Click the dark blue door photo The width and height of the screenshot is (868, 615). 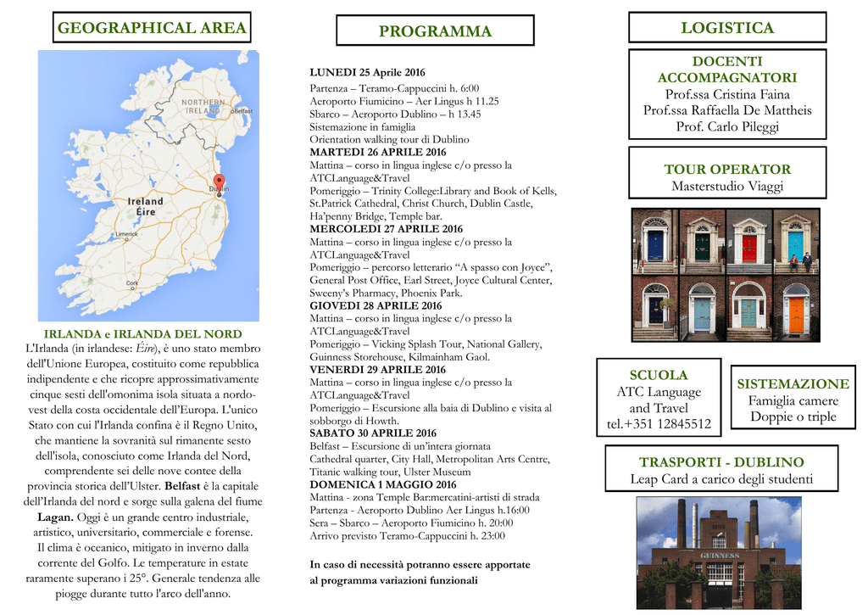click(655, 242)
